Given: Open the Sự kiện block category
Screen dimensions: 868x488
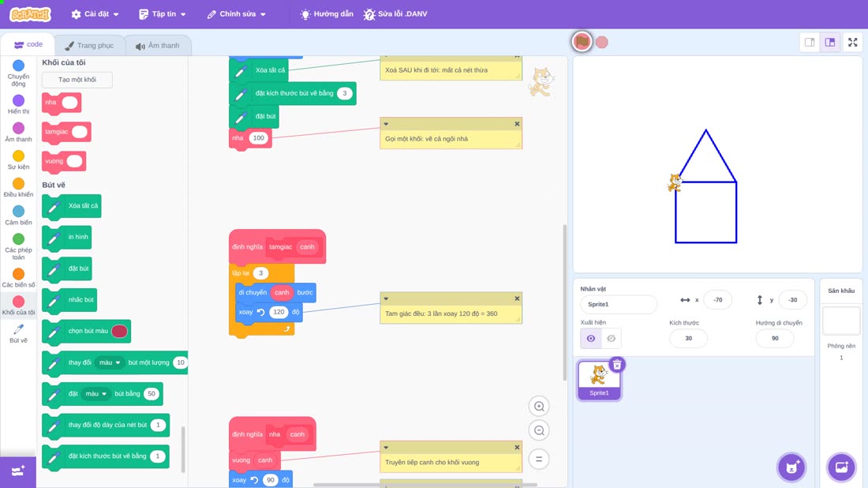Looking at the screenshot, I should (18, 160).
